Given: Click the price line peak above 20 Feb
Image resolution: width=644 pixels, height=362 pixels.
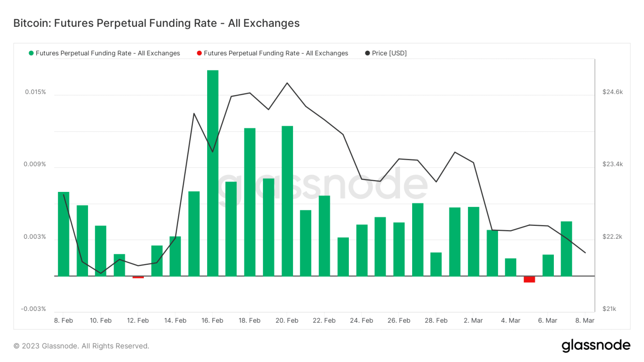Looking at the screenshot, I should point(287,83).
